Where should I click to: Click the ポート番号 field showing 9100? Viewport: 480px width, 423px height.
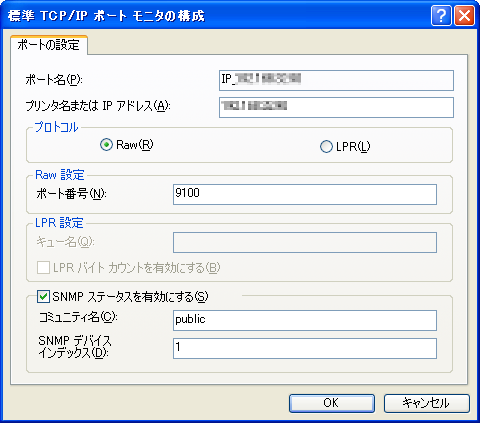pos(305,194)
